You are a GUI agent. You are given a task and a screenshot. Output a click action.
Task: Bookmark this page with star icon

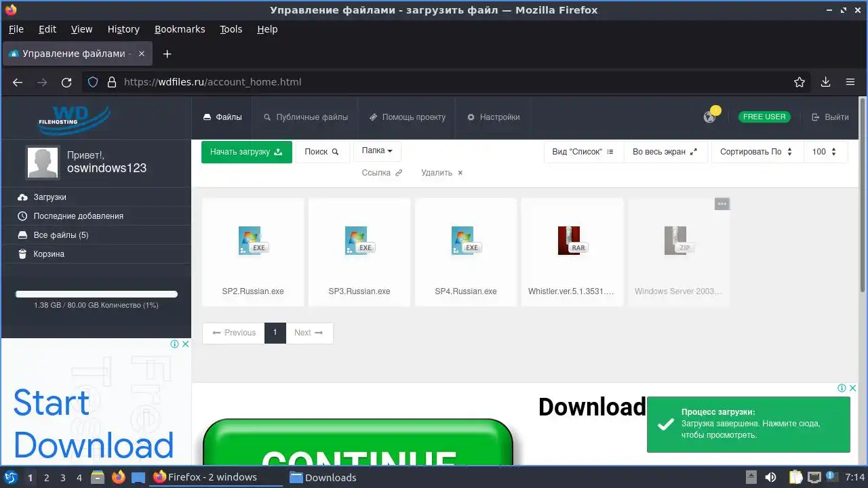(800, 82)
